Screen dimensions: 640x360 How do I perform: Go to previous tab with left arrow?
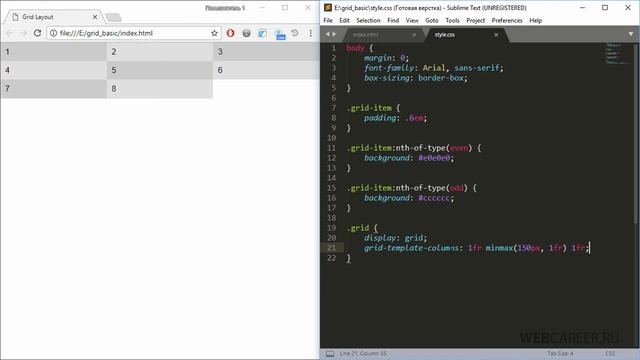pos(327,34)
